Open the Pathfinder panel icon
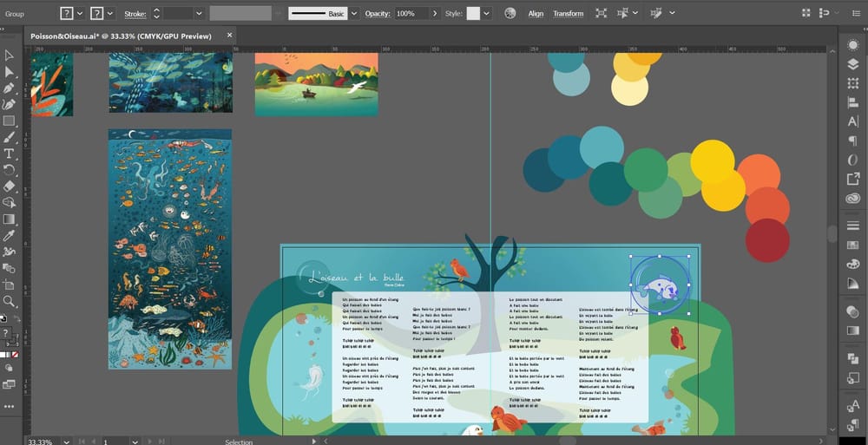This screenshot has height=445, width=868. (853, 358)
